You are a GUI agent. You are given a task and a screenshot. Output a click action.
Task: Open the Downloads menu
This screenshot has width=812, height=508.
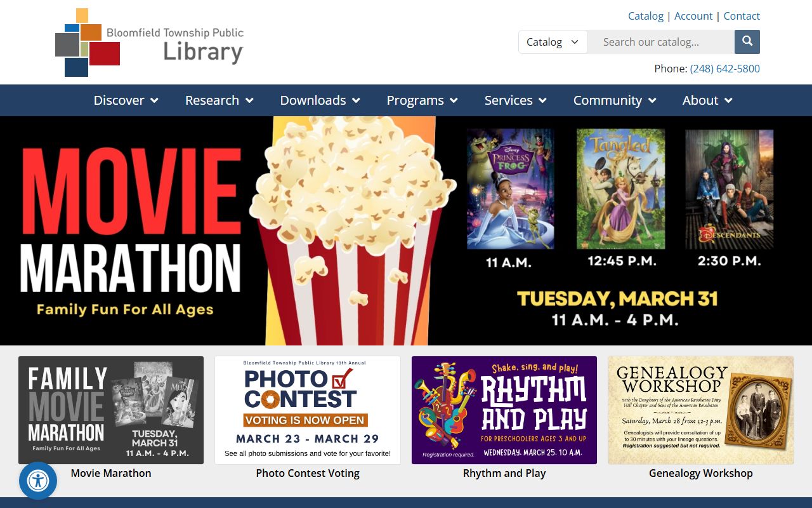(320, 100)
